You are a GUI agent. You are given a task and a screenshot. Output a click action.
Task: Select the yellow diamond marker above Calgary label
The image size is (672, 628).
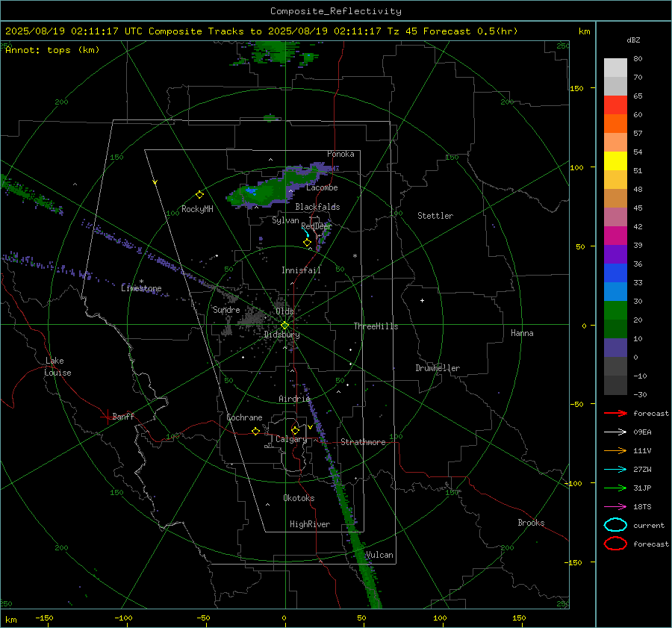[x=295, y=430]
